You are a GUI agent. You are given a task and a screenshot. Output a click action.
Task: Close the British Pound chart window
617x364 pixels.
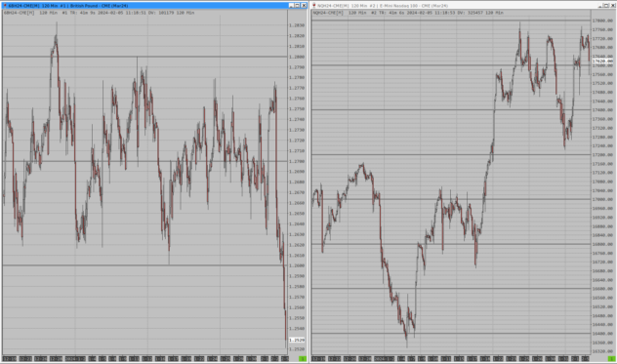(x=304, y=6)
